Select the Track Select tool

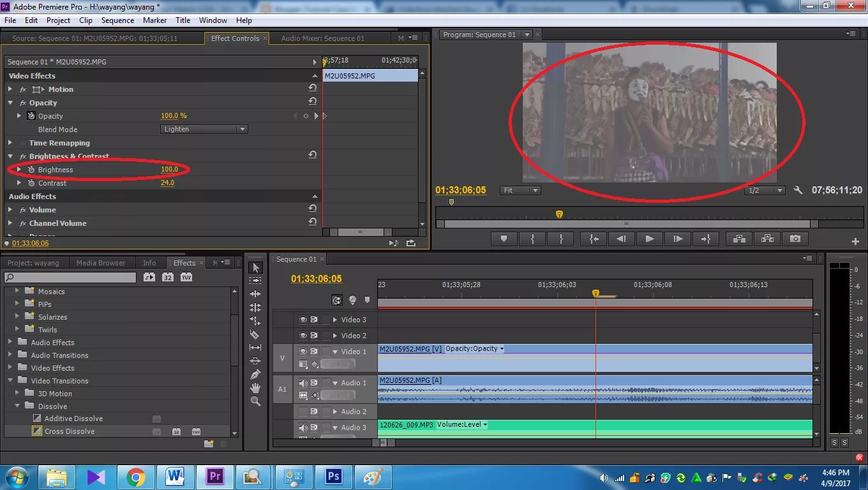point(255,281)
